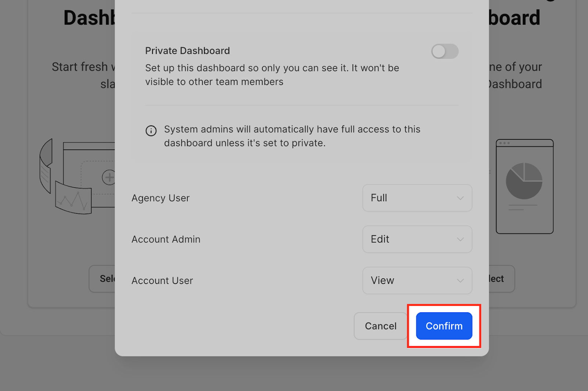Click the info icon beside system admins note

coord(151,131)
